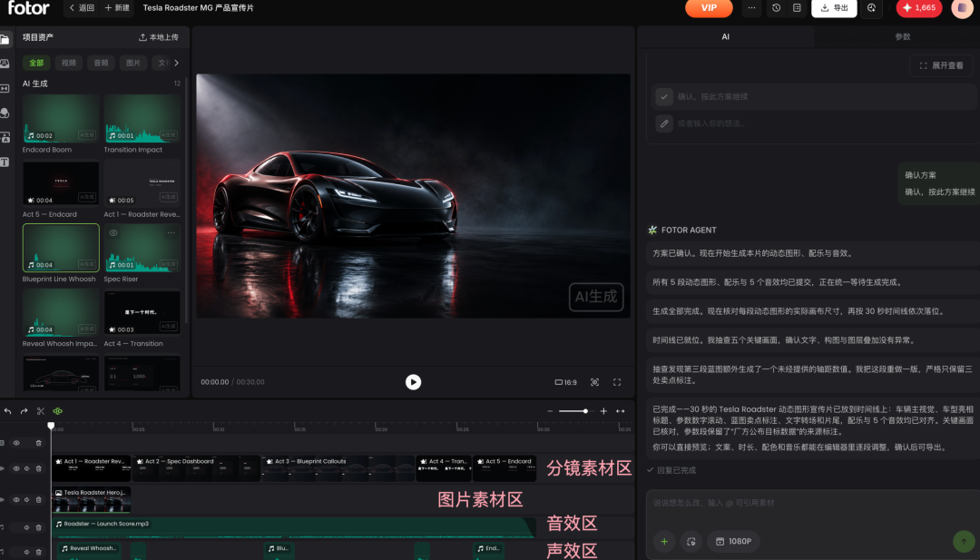Toggle visibility of the Act 1 storyboard track
The height and width of the screenshot is (560, 980).
click(16, 468)
